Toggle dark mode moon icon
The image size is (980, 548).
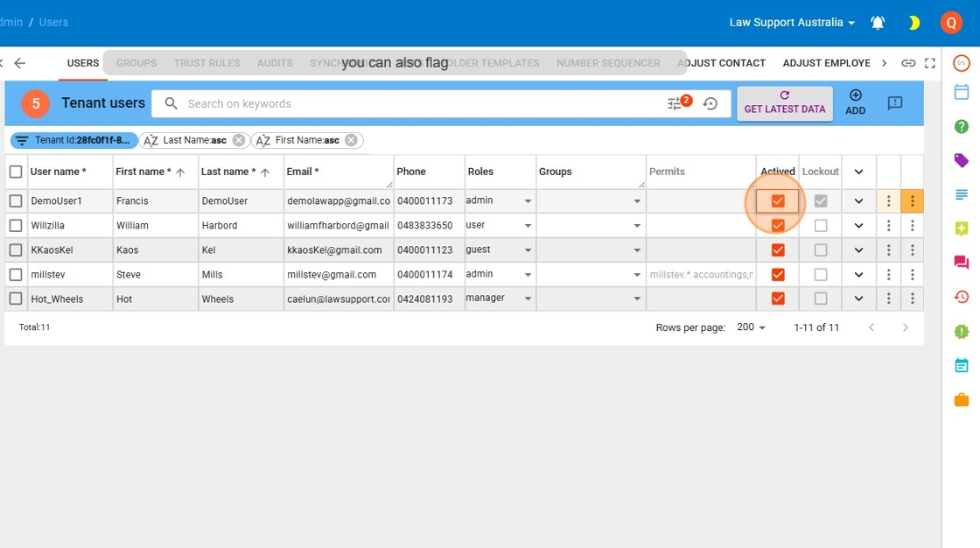(913, 23)
